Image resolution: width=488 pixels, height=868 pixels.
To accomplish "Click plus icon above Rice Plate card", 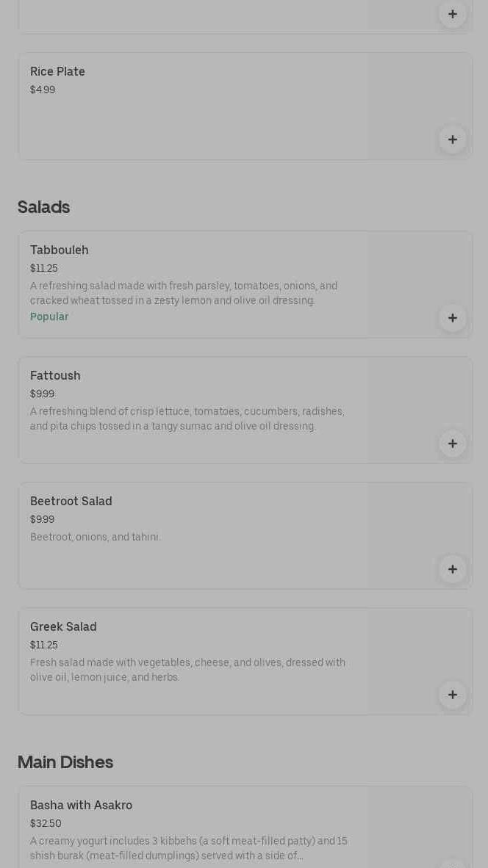I will [452, 14].
